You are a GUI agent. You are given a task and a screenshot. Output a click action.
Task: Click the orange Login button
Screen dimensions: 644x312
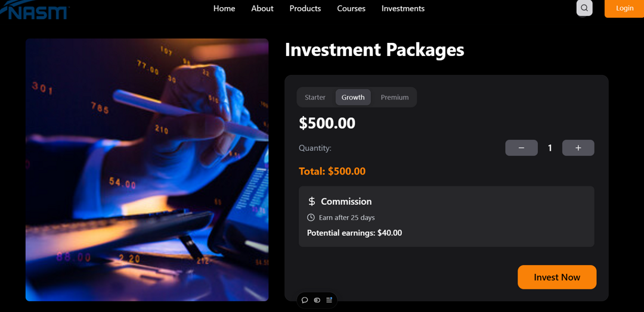click(x=624, y=8)
